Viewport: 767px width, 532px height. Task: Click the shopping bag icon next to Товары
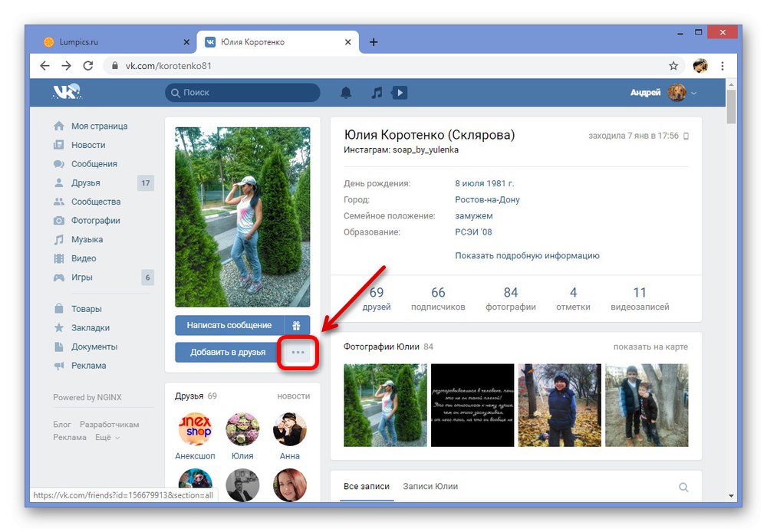pos(59,308)
